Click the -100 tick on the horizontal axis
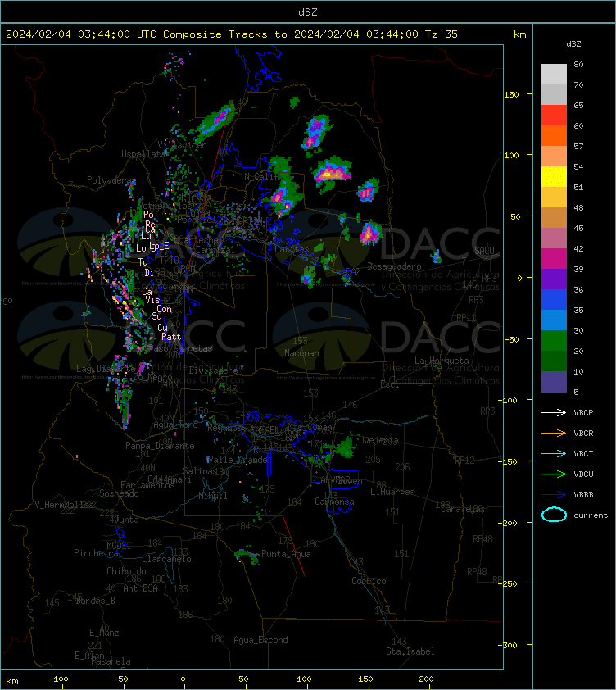The height and width of the screenshot is (690, 616). point(58,679)
